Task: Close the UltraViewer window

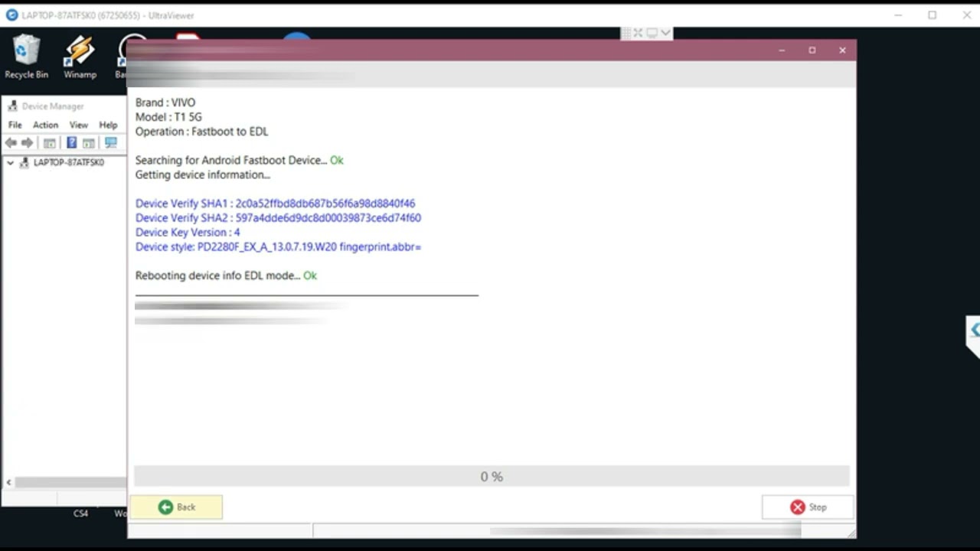Action: click(967, 15)
